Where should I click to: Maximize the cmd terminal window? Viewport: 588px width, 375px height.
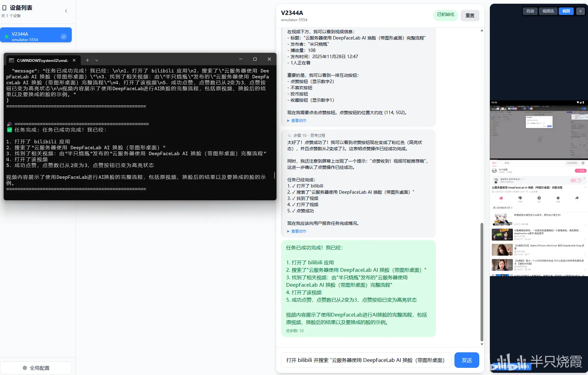pos(255,59)
